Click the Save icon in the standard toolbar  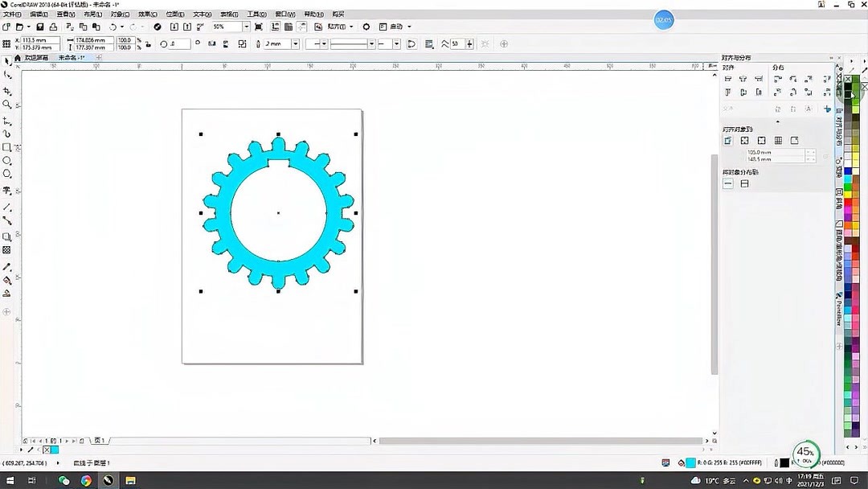point(40,27)
